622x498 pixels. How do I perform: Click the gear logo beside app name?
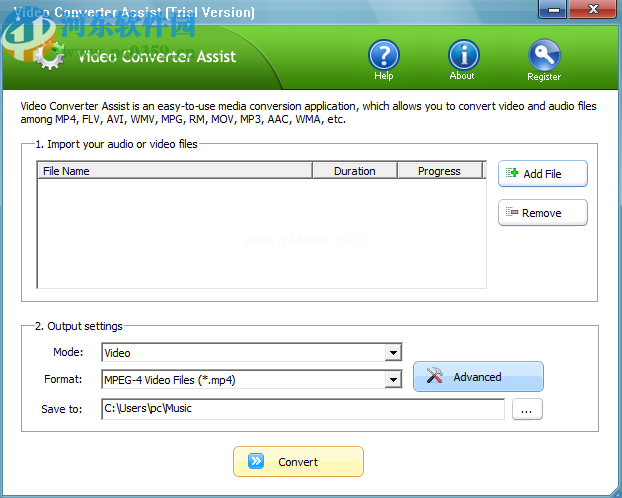[48, 55]
